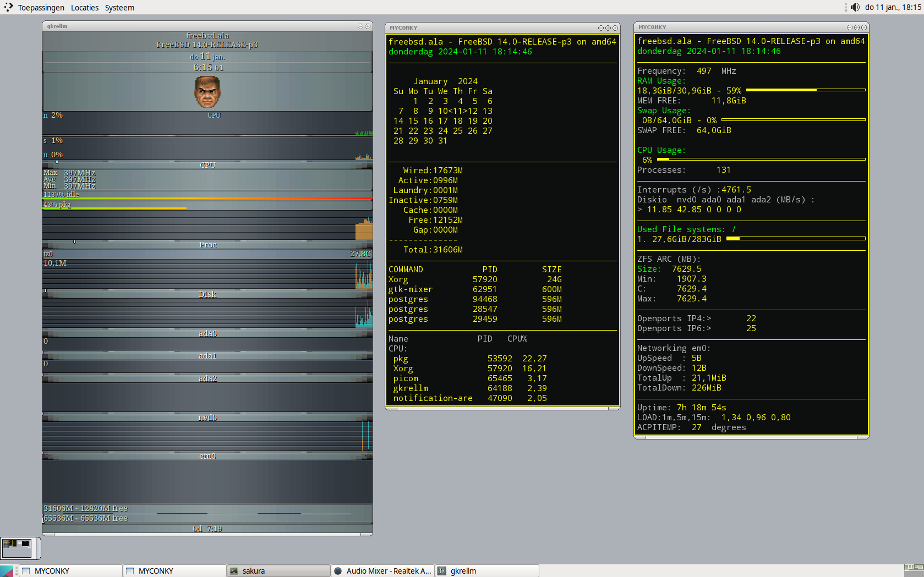Click gkrellm memory '31606M - 12820M free'

tap(85, 508)
